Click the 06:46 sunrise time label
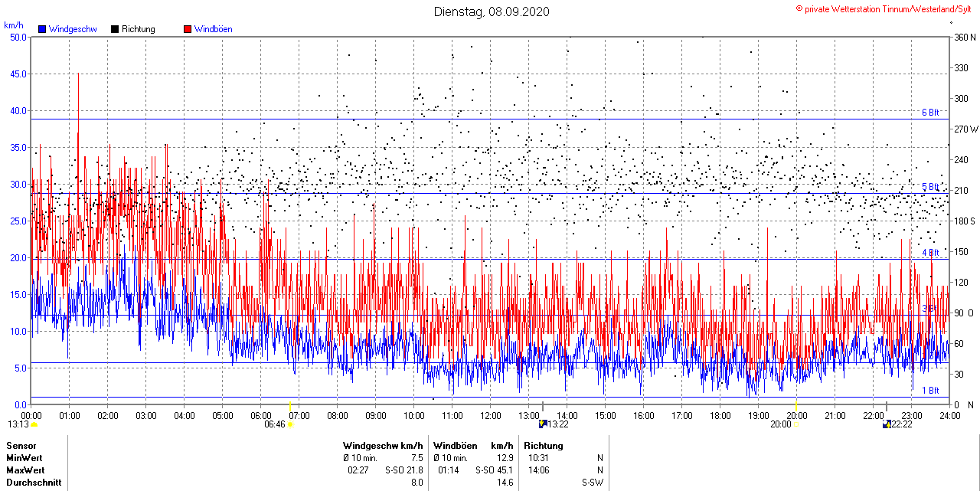980x491 pixels. [x=275, y=424]
